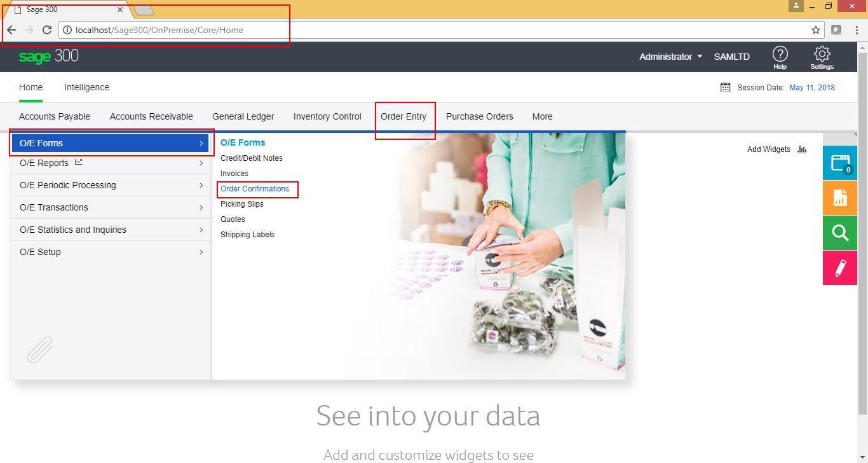Open Accounts Receivable menu
868x463 pixels.
click(x=151, y=116)
